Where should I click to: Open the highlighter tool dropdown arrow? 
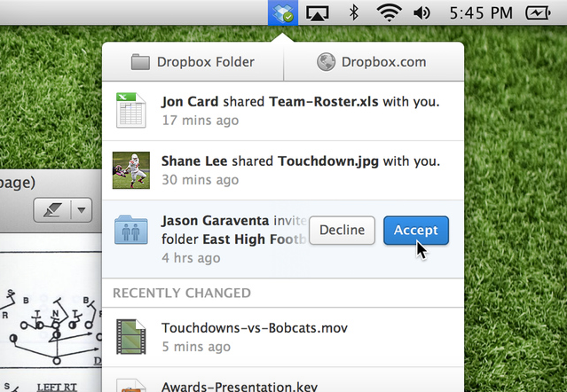(83, 210)
